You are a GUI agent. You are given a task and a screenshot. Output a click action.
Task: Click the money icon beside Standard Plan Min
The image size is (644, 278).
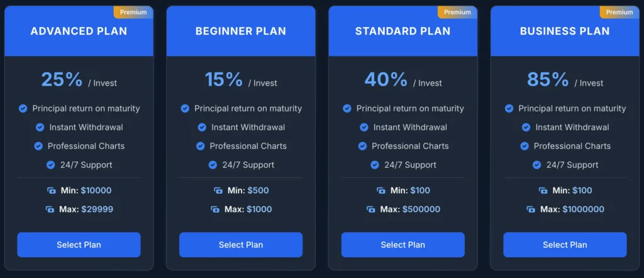coord(381,191)
